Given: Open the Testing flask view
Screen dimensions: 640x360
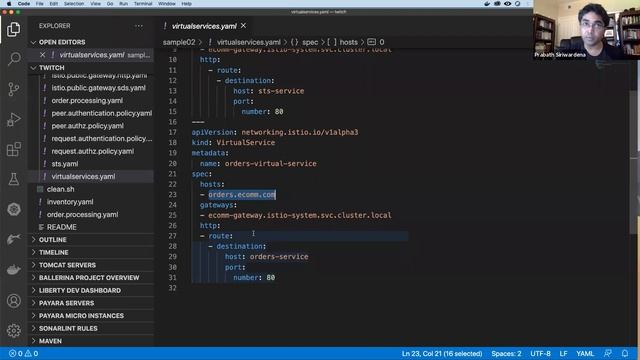Looking at the screenshot, I should (x=13, y=179).
